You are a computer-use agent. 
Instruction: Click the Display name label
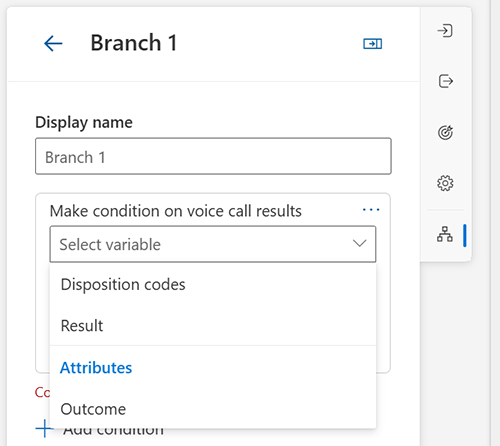click(84, 122)
